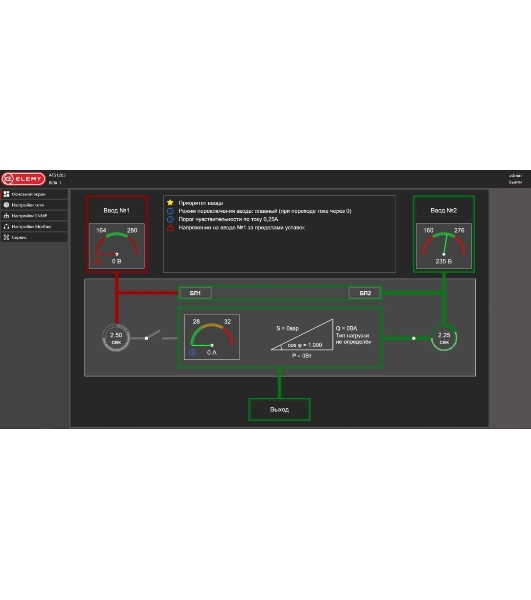Click the Modbus settings sidebar icon

(6, 227)
